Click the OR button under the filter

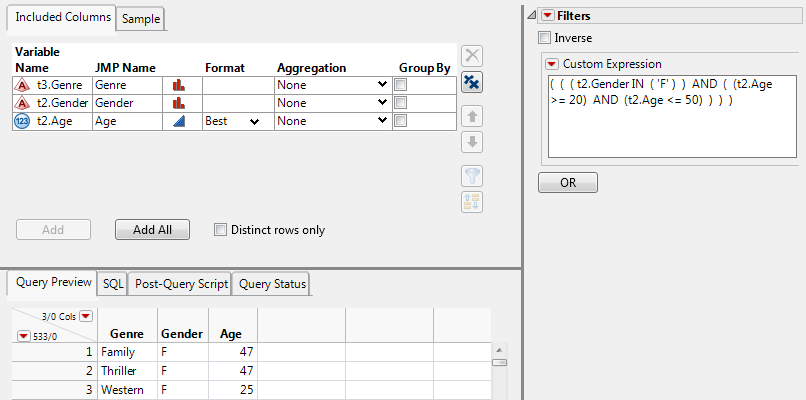click(x=567, y=183)
